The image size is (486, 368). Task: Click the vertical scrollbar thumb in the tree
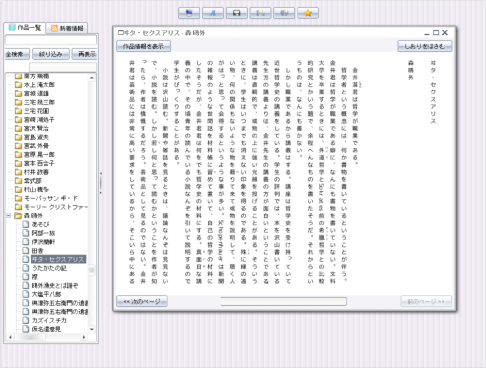point(92,269)
